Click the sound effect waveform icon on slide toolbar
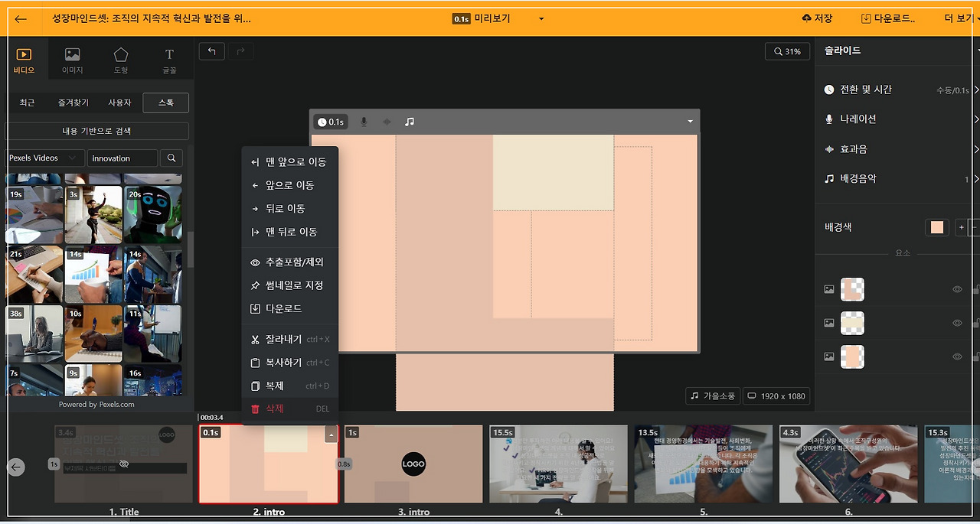The image size is (980, 524). (x=387, y=122)
